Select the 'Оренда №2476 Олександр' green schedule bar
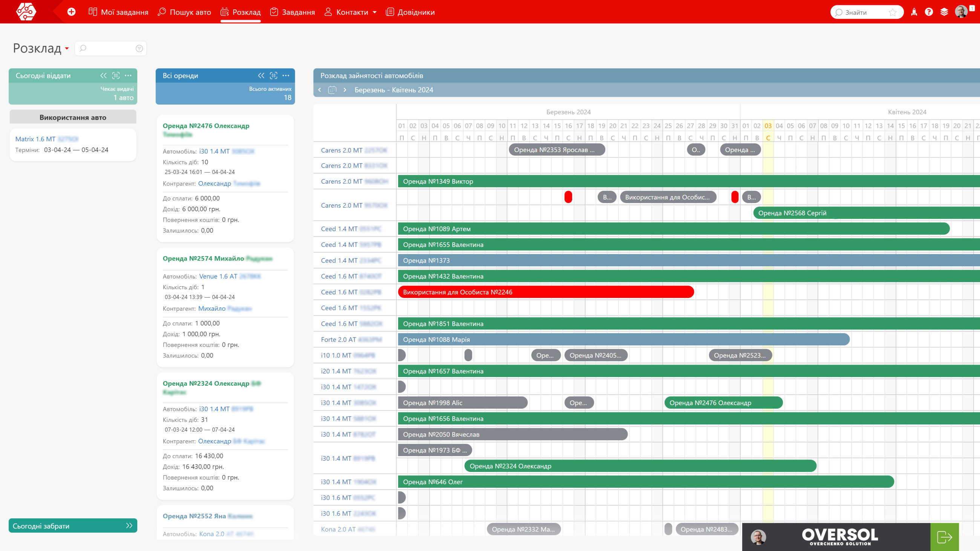This screenshot has width=980, height=551. click(724, 403)
